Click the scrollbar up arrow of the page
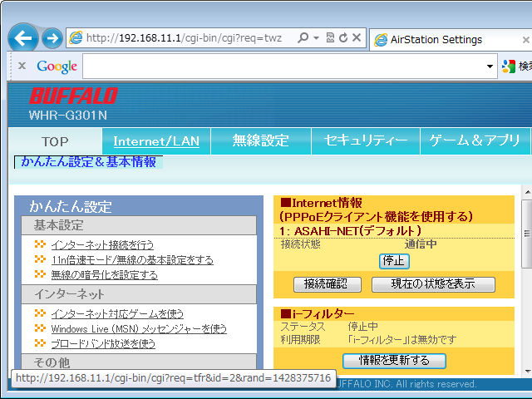 pyautogui.click(x=527, y=192)
